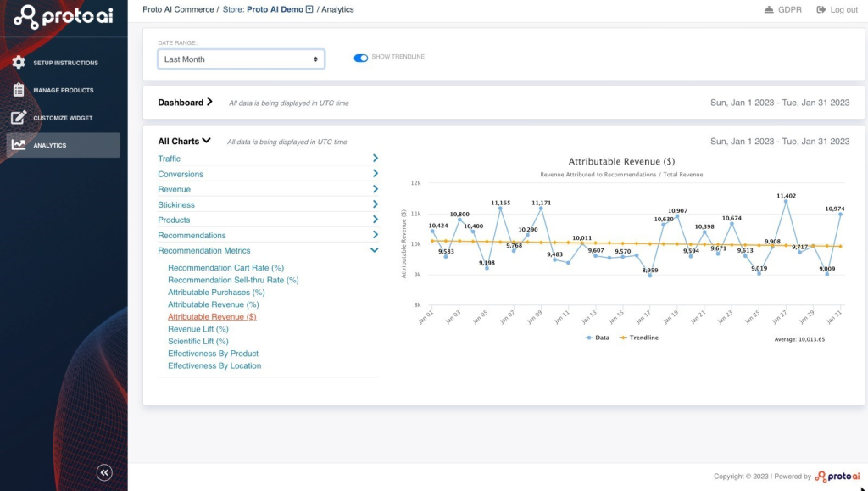
Task: Open Effectiveness By Product chart
Action: pos(213,353)
